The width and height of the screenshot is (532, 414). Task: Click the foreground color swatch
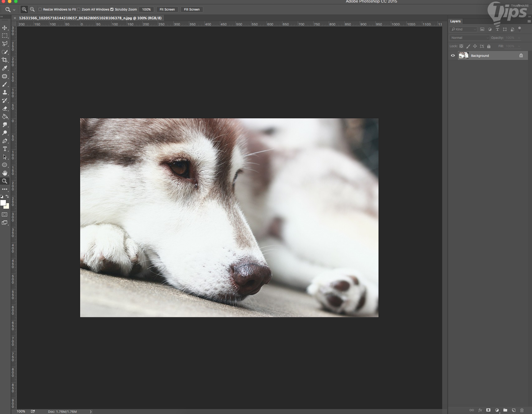click(3, 203)
